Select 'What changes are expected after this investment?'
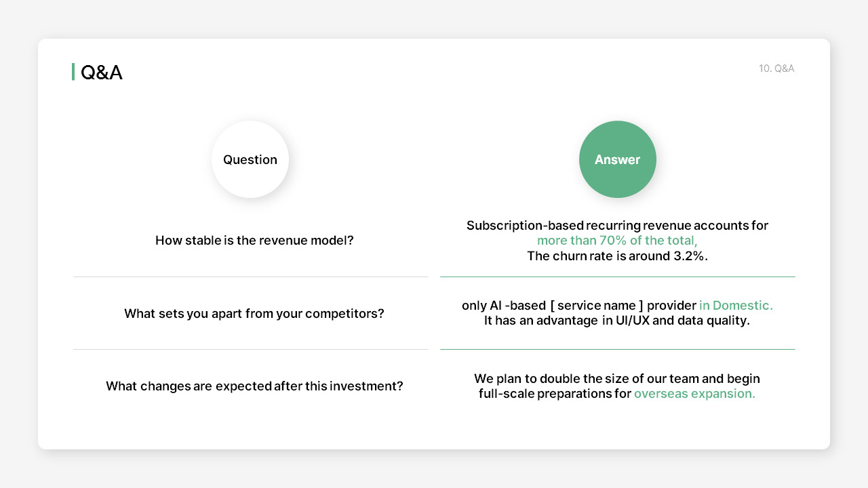 point(254,386)
